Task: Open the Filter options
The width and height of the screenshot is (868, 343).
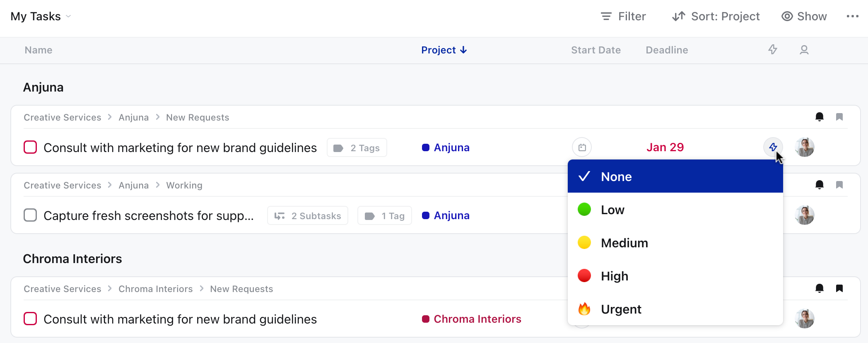Action: (623, 17)
